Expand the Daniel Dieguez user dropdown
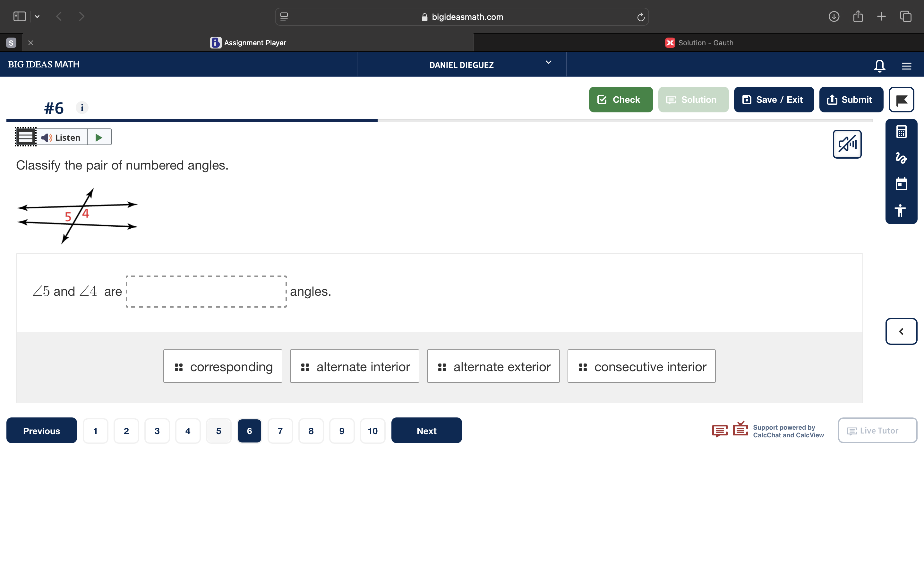 point(548,63)
